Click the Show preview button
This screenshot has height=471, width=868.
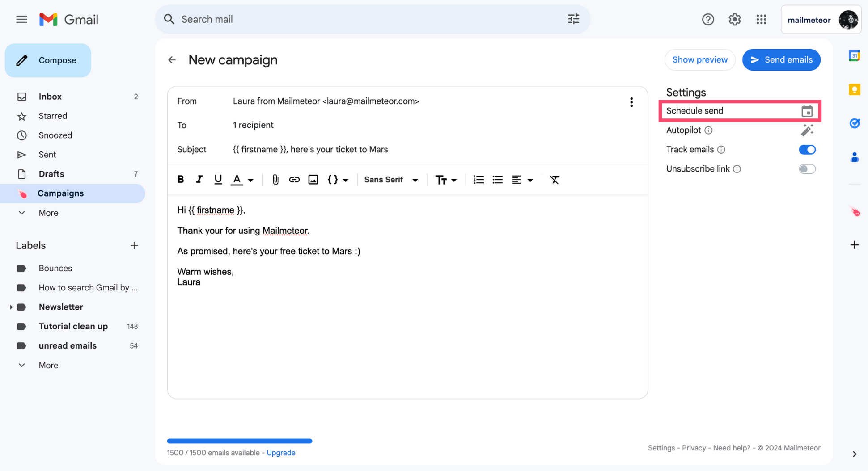[700, 60]
